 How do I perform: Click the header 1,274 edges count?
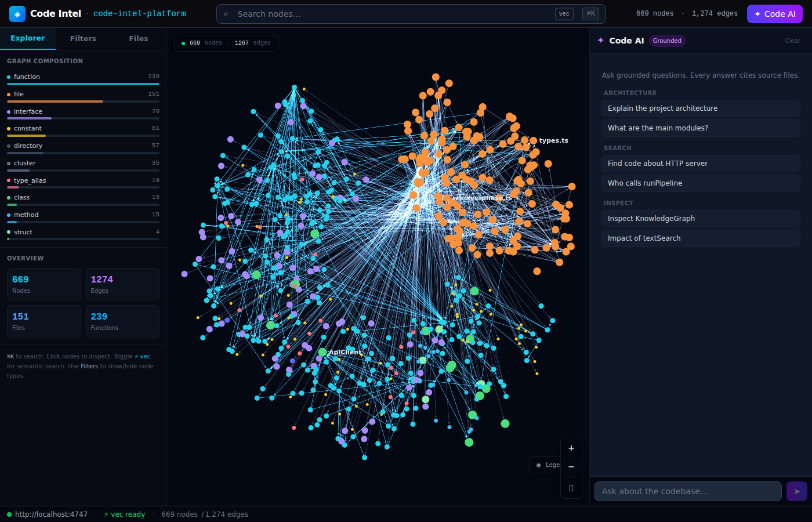(715, 14)
